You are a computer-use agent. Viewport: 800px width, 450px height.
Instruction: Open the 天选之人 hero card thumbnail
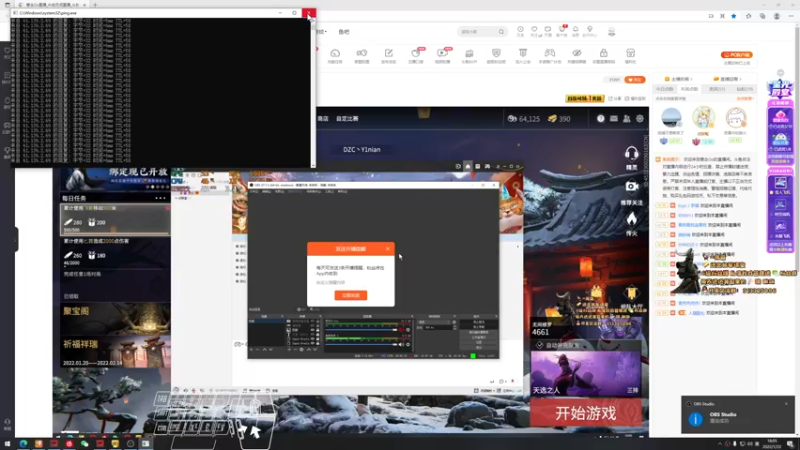click(585, 373)
